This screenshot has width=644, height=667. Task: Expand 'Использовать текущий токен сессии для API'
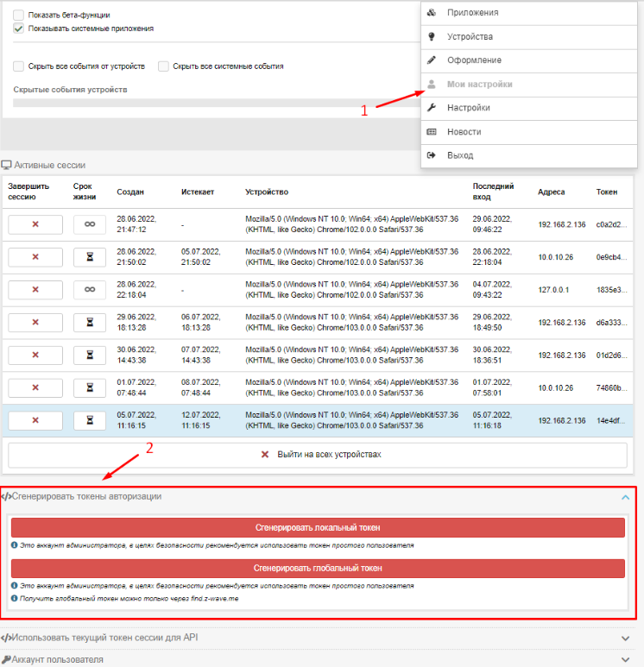pos(626,639)
